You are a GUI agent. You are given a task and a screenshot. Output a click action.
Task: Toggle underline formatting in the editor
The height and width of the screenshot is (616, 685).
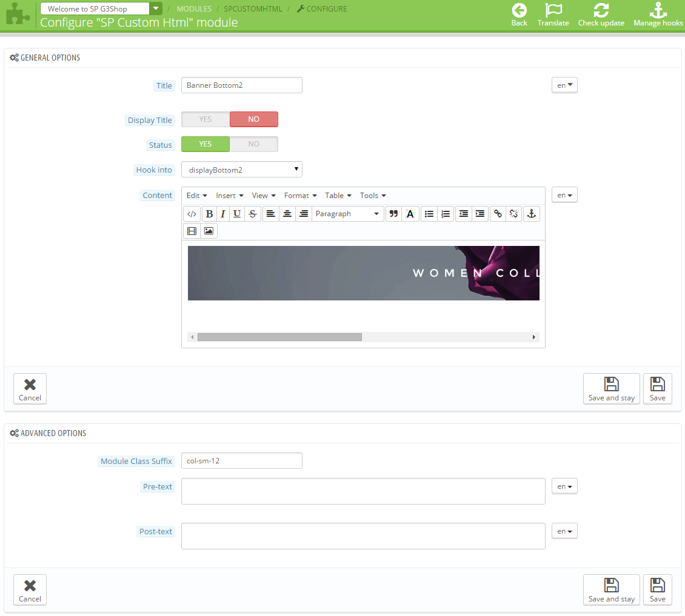237,214
